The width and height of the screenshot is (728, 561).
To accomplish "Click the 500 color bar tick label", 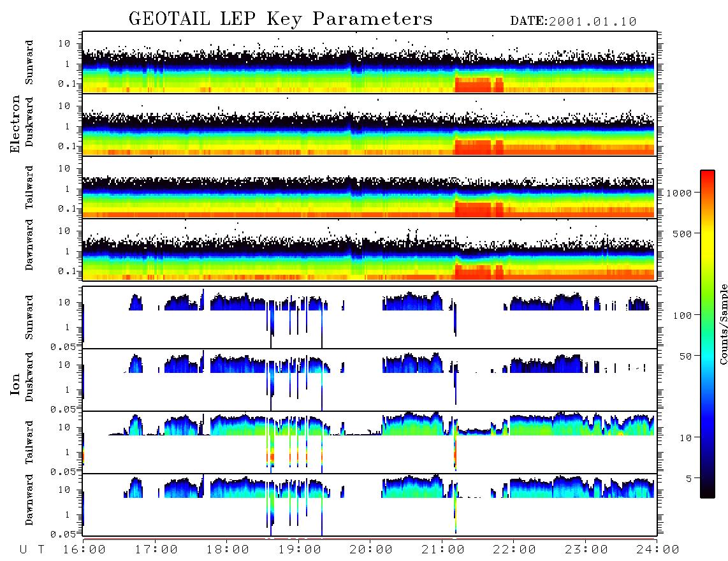I will pos(682,233).
